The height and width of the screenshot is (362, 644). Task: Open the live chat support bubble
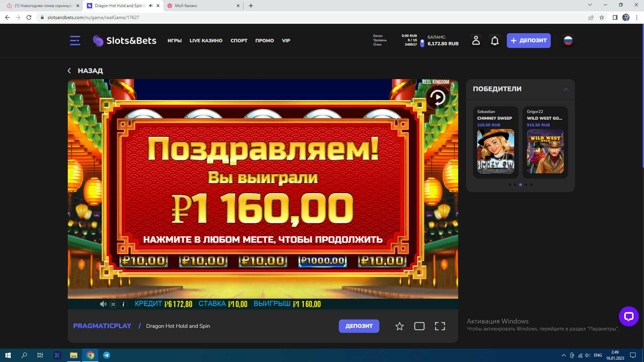(x=629, y=316)
